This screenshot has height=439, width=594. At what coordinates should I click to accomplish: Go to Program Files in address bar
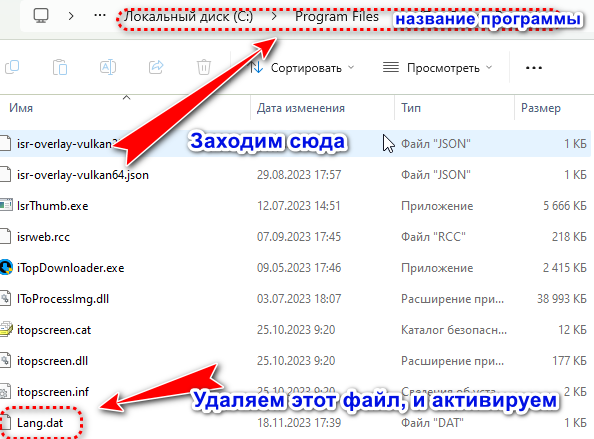[x=336, y=17]
